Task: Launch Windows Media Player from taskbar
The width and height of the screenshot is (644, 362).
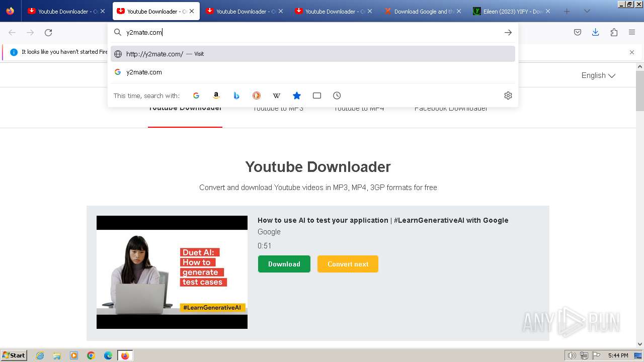Action: [x=74, y=355]
